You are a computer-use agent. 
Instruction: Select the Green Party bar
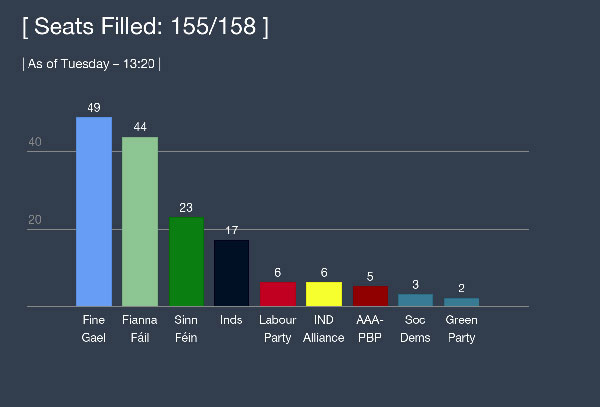[x=461, y=302]
